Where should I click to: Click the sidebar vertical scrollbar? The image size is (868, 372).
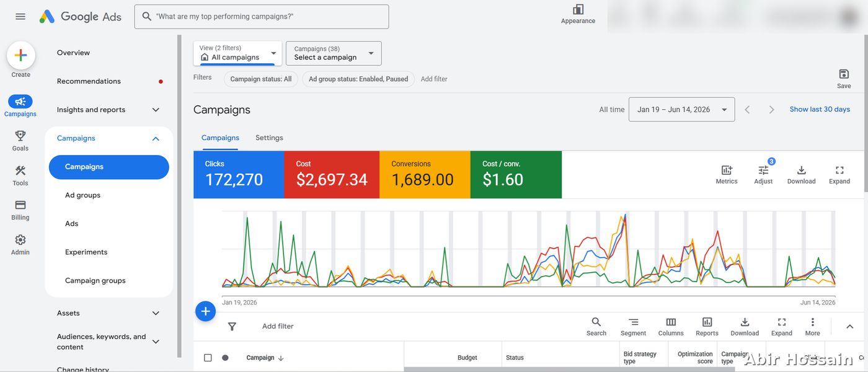[180, 196]
